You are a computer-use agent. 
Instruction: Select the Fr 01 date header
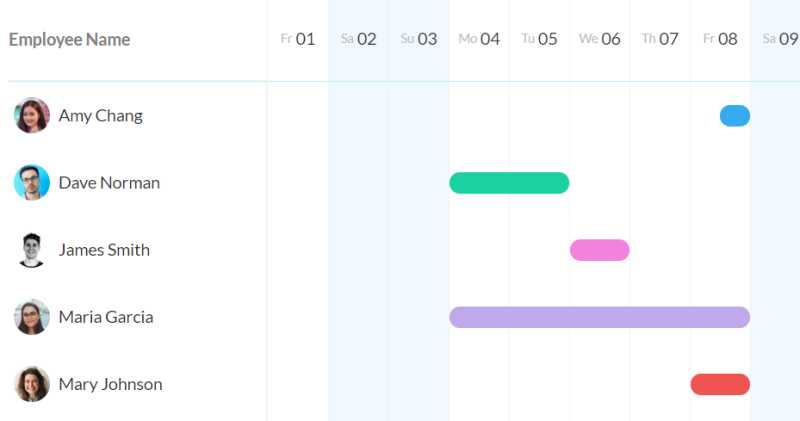coord(298,39)
